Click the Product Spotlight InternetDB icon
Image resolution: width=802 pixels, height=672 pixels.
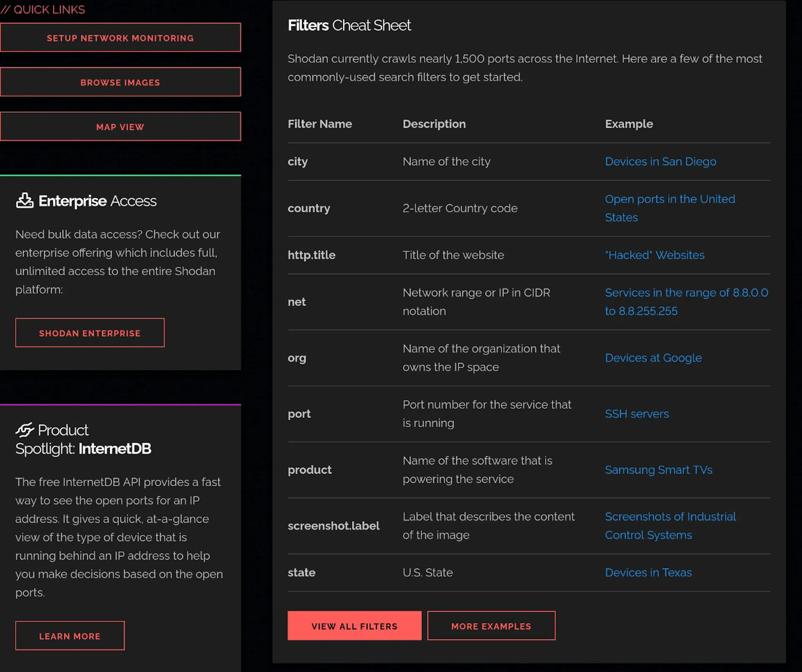point(25,429)
